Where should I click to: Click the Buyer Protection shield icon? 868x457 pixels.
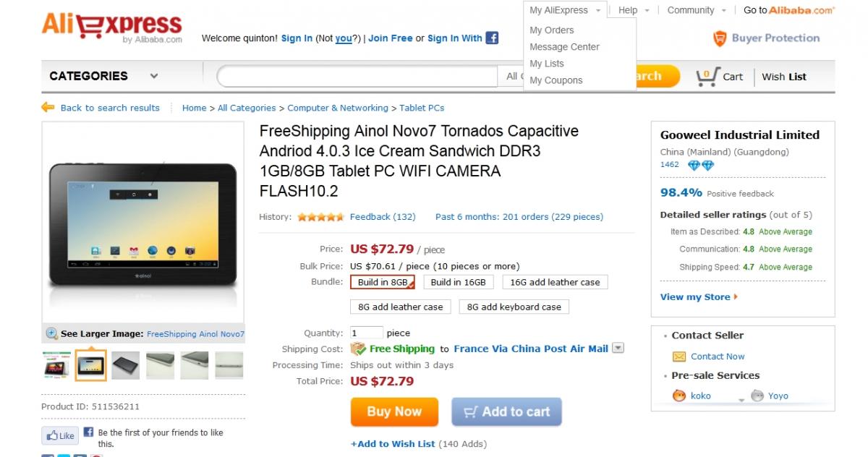[x=720, y=38]
